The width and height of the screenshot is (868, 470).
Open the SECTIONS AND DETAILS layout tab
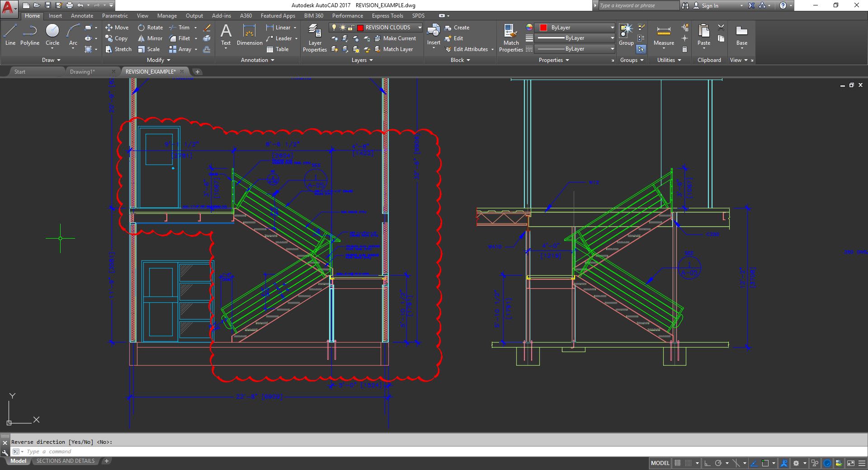tap(66, 461)
